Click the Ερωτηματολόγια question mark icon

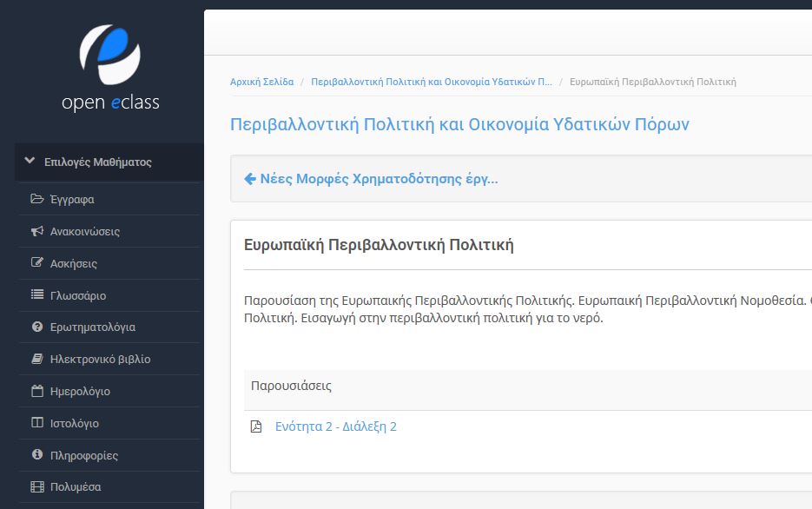coord(36,327)
